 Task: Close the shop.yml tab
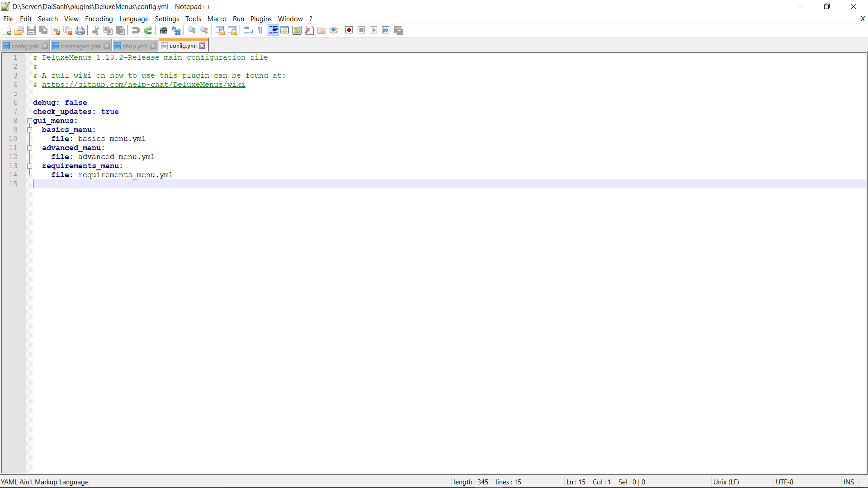coord(153,46)
